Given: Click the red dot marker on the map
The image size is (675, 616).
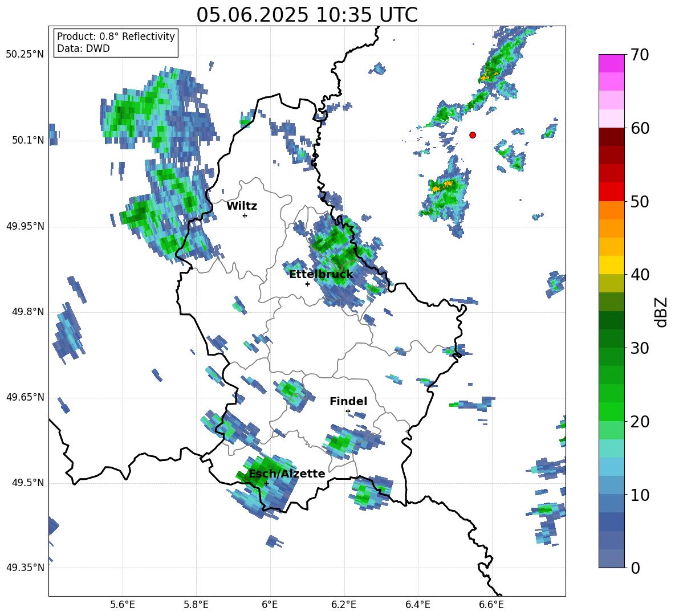Looking at the screenshot, I should [473, 135].
